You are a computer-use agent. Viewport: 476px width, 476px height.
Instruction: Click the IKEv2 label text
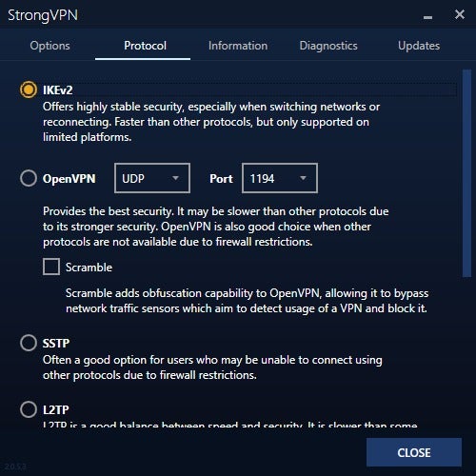[58, 90]
